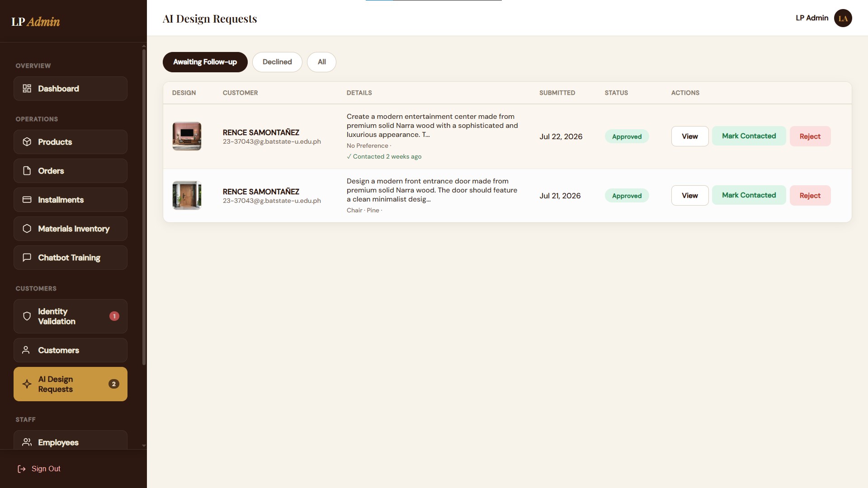
Task: Click the Products box icon
Action: [27, 142]
